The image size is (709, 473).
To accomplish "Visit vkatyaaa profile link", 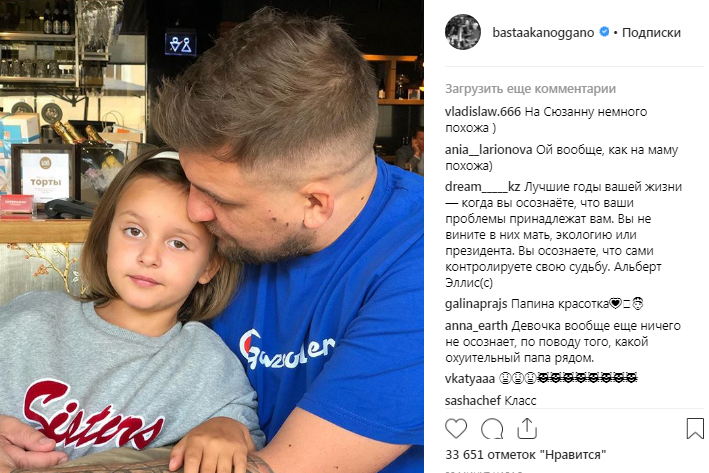I will tap(470, 378).
